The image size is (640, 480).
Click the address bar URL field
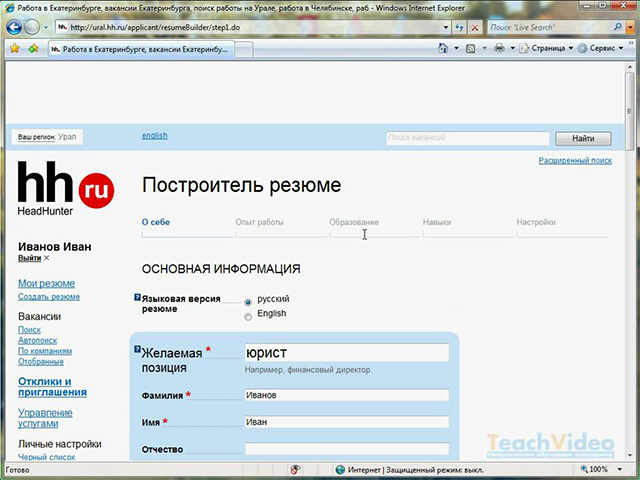coord(249,27)
